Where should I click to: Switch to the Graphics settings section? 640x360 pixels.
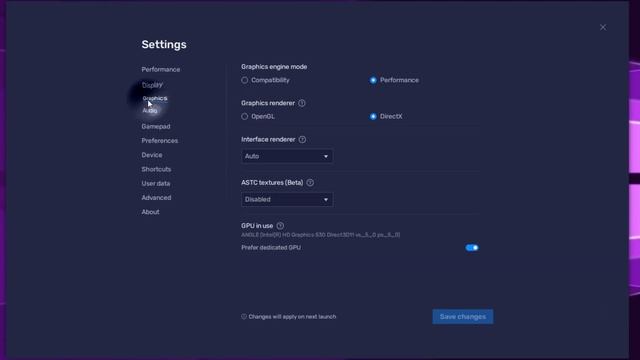(x=155, y=98)
